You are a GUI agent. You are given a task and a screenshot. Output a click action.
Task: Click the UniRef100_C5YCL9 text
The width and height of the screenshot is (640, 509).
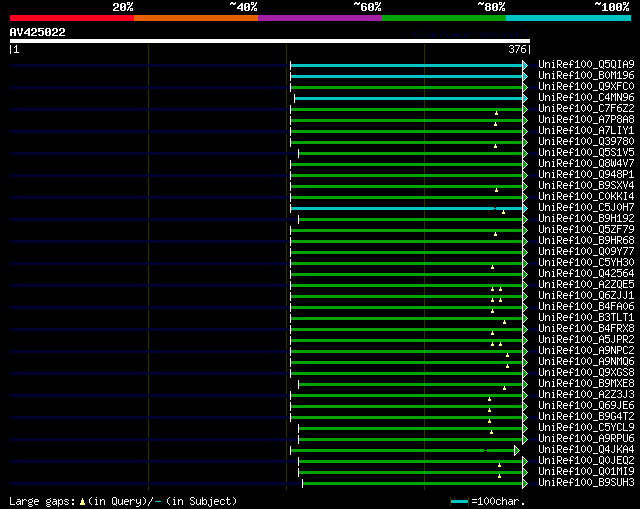tap(586, 428)
